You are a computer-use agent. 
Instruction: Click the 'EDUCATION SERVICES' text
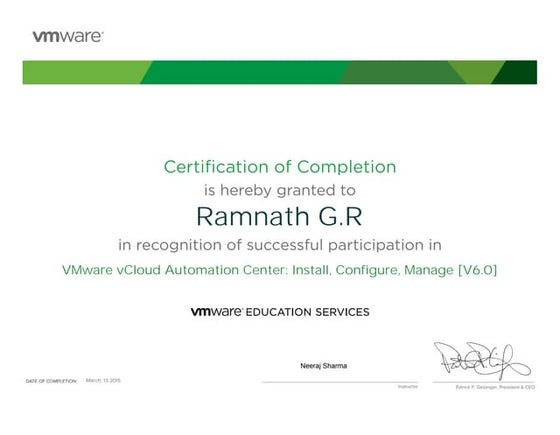tap(308, 312)
